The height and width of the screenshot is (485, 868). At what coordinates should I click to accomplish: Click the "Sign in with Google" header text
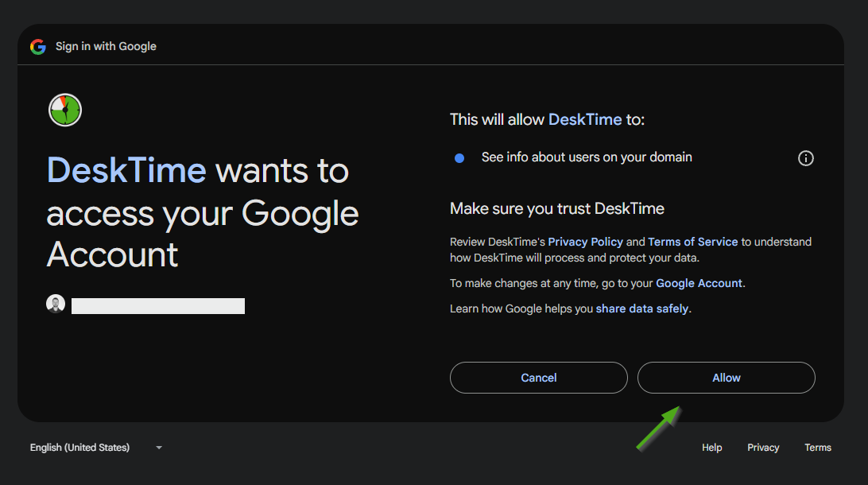(x=106, y=47)
